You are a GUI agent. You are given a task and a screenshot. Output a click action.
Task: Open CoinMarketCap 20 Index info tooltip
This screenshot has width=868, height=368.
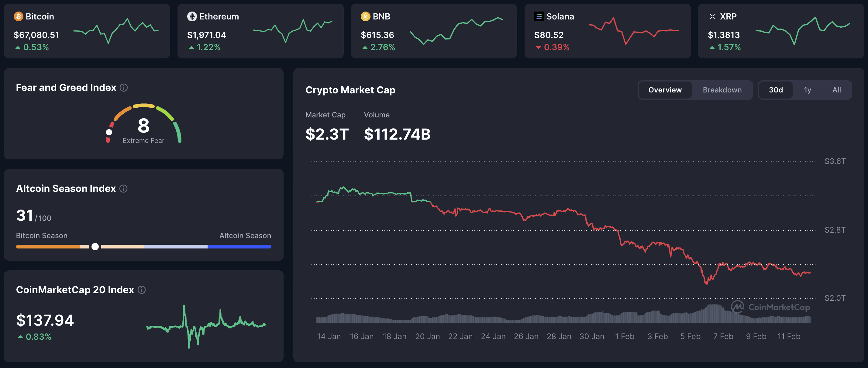tap(142, 290)
